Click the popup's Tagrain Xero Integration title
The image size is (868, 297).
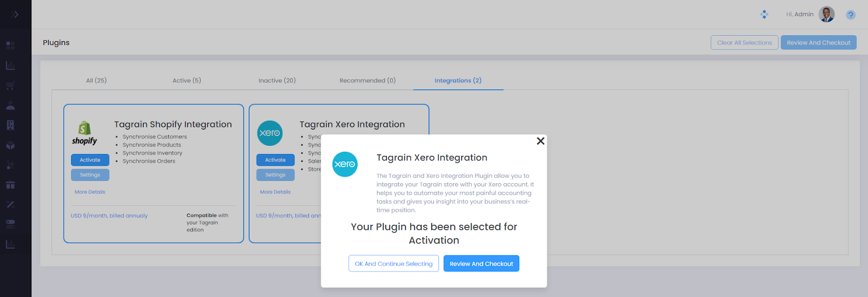(x=432, y=158)
